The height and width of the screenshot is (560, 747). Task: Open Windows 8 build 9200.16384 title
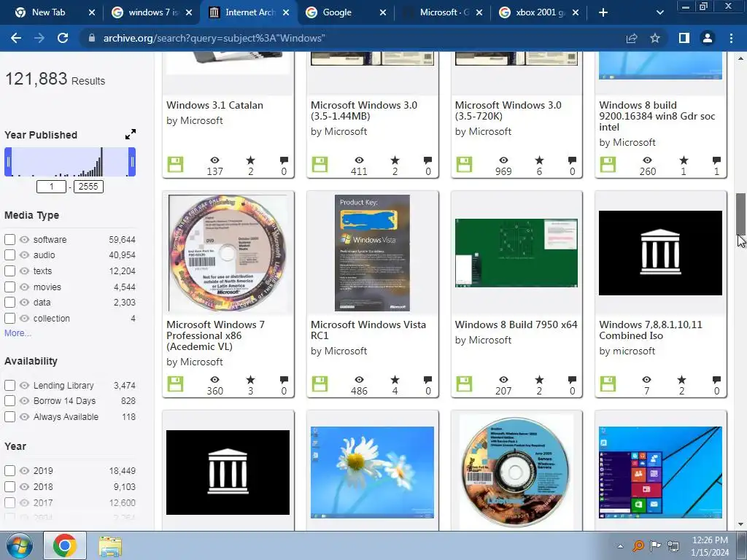[657, 116]
